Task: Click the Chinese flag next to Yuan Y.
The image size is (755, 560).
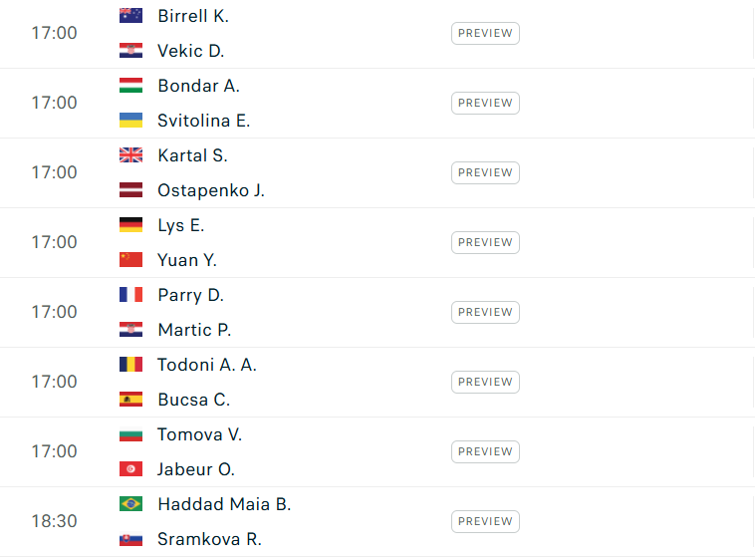Action: coord(130,260)
